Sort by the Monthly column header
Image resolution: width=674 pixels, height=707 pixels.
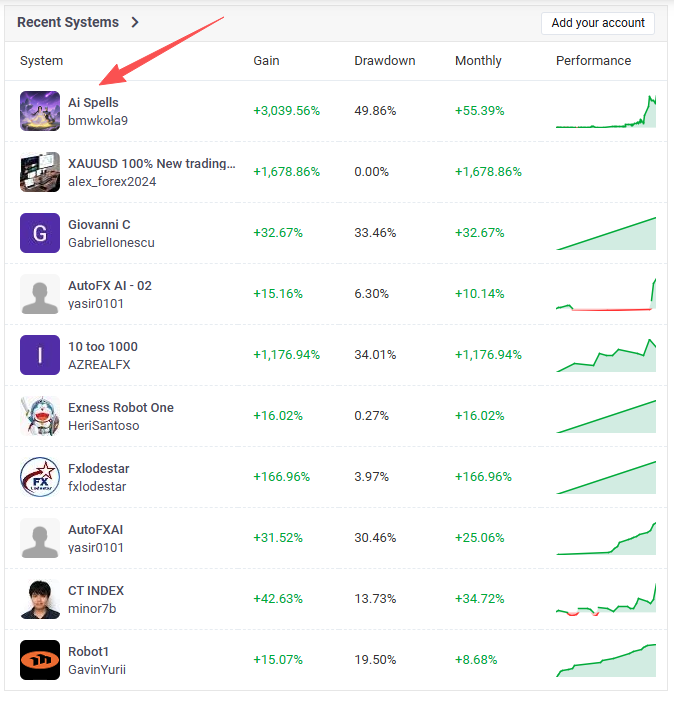pyautogui.click(x=478, y=61)
